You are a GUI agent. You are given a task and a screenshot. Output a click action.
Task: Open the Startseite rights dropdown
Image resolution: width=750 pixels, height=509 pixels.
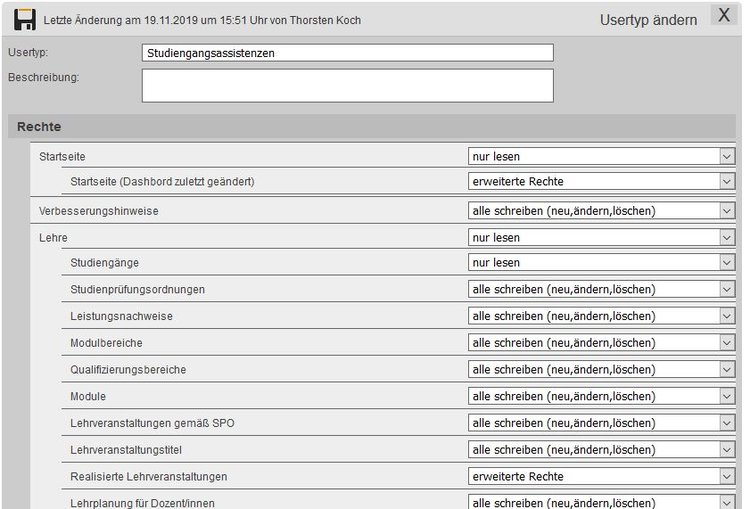pyautogui.click(x=601, y=156)
